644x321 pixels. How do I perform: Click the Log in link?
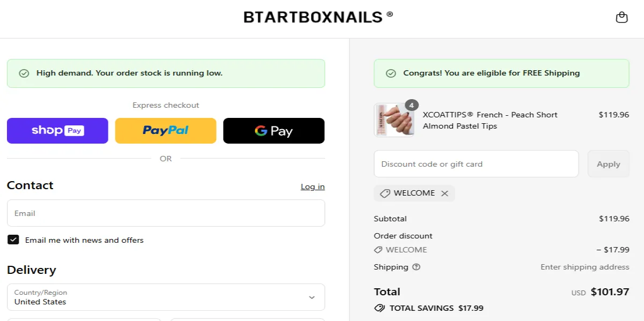coord(313,186)
